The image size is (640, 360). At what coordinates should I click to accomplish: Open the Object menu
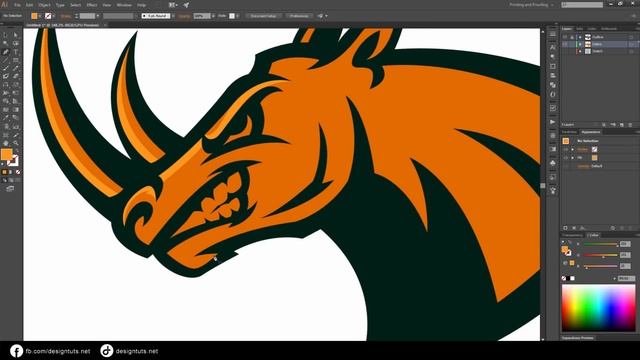(x=44, y=5)
